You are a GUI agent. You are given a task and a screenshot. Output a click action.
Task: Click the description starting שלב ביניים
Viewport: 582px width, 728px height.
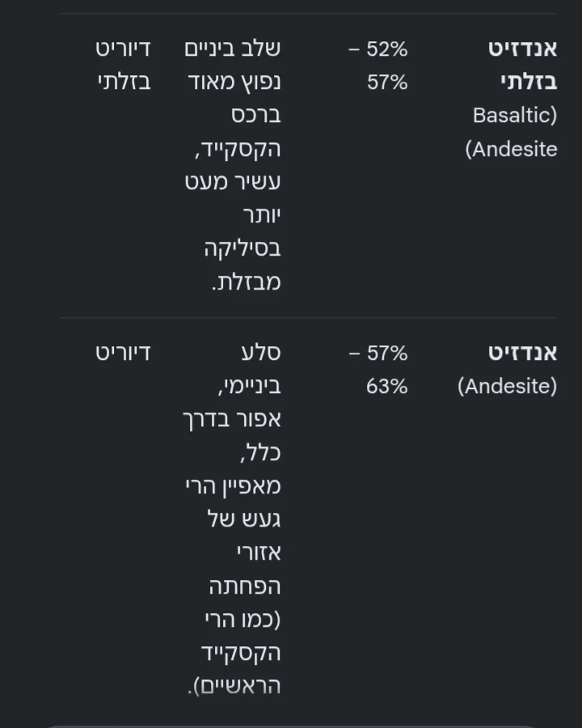233,165
